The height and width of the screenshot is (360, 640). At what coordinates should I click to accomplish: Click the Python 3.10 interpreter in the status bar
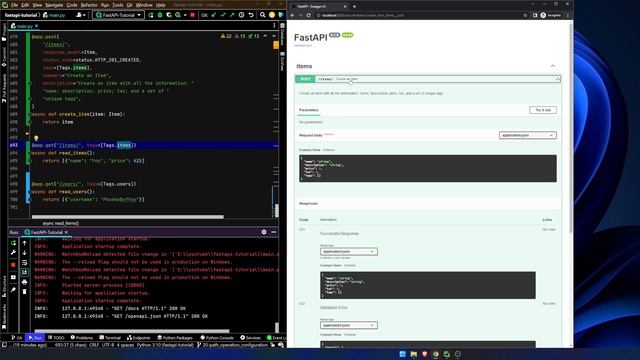coord(165,345)
